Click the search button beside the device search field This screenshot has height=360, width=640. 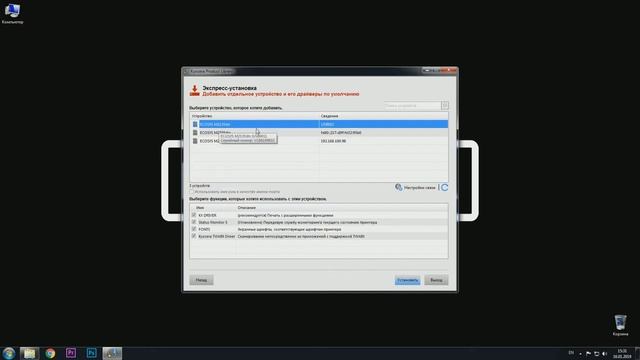point(444,106)
